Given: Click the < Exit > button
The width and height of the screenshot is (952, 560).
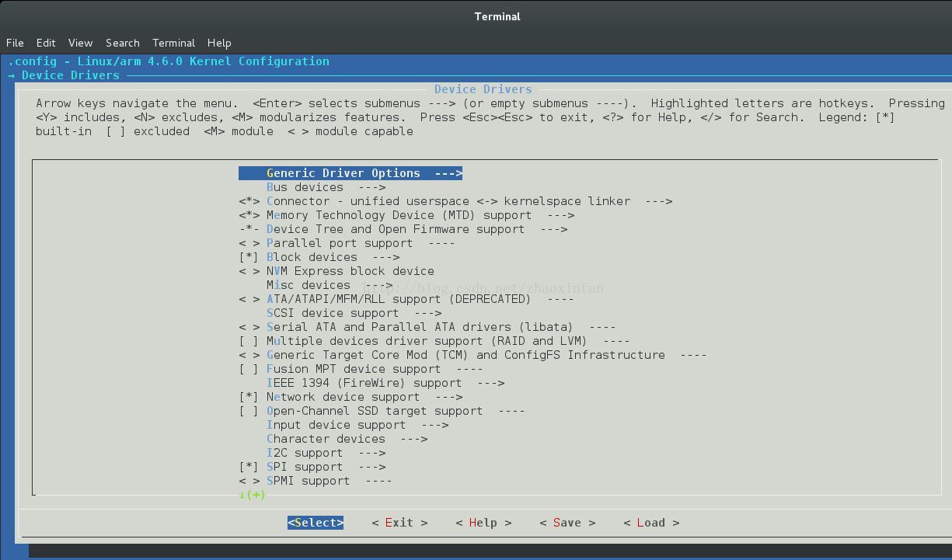Looking at the screenshot, I should [x=399, y=523].
